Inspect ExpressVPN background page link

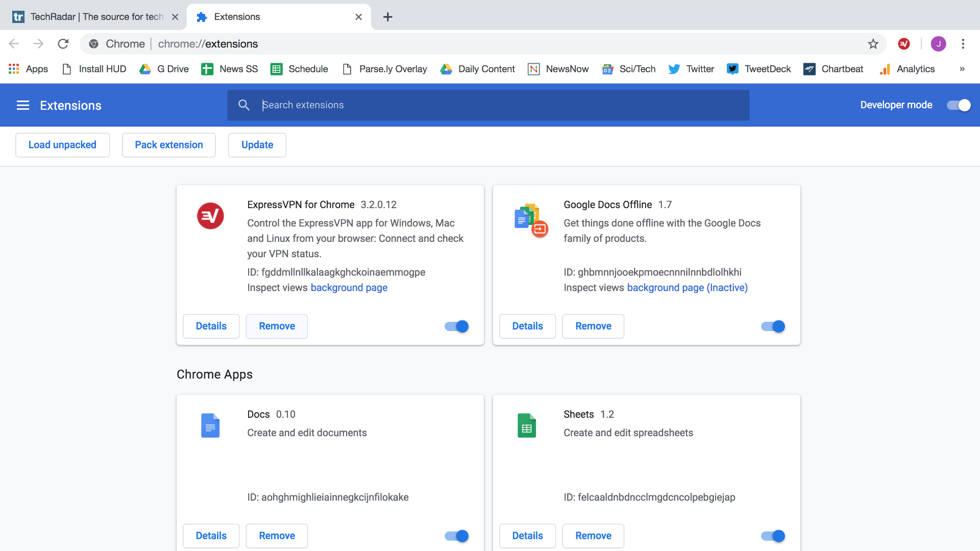tap(349, 288)
